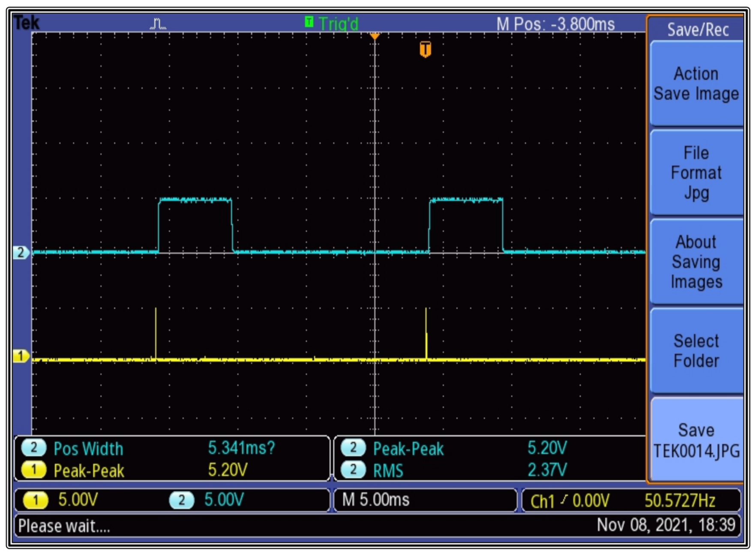This screenshot has width=756, height=555.
Task: Click the small pulse waveform icon at top
Action: tap(157, 24)
